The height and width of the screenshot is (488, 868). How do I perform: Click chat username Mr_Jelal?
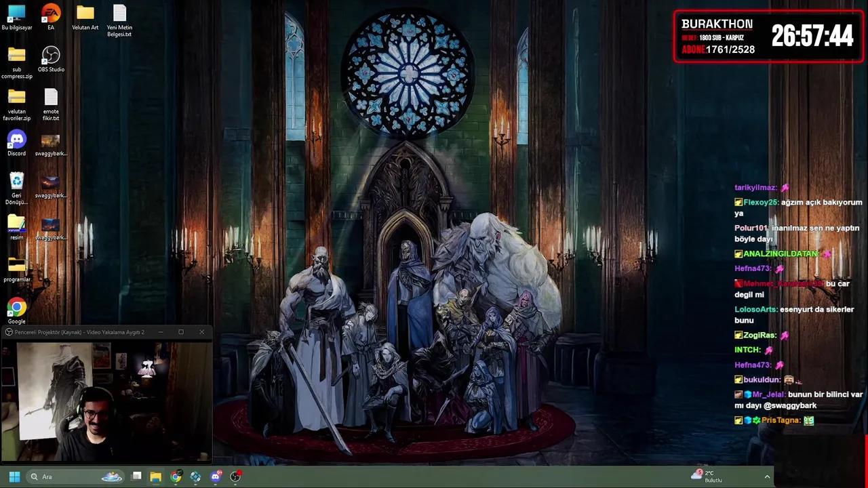[768, 394]
